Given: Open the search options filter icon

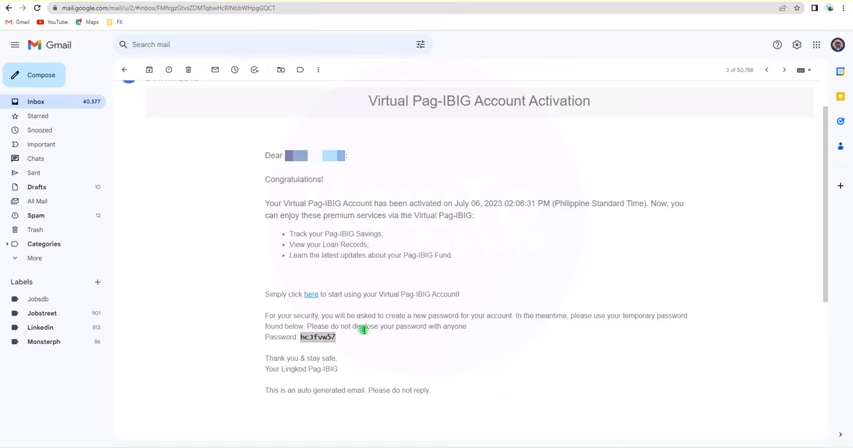Looking at the screenshot, I should coord(421,45).
